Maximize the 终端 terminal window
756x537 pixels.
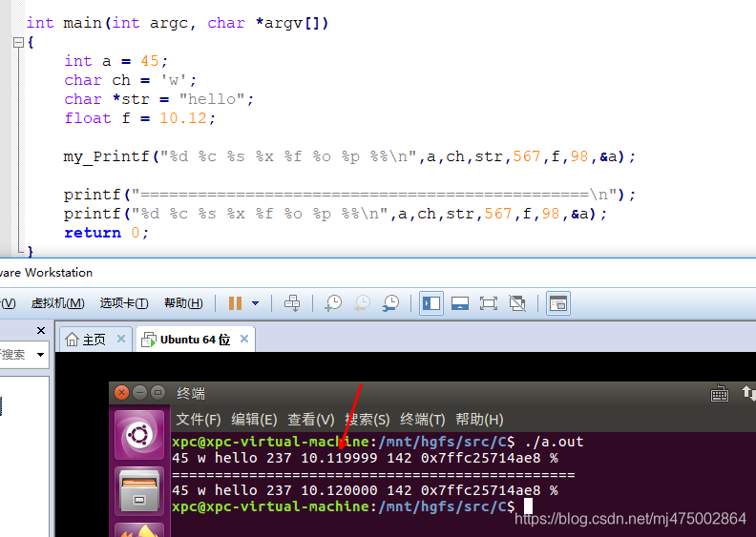point(157,393)
